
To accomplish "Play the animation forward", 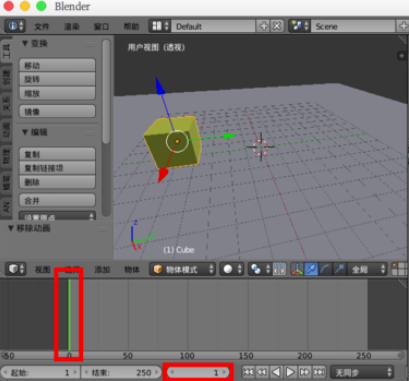I will (x=290, y=372).
